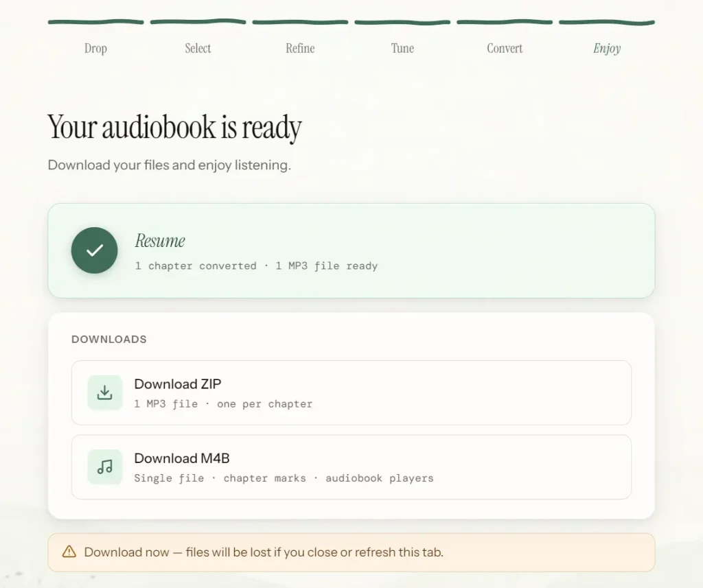Click the progress bar segment above Enjoy
The height and width of the screenshot is (588, 703).
coord(607,22)
